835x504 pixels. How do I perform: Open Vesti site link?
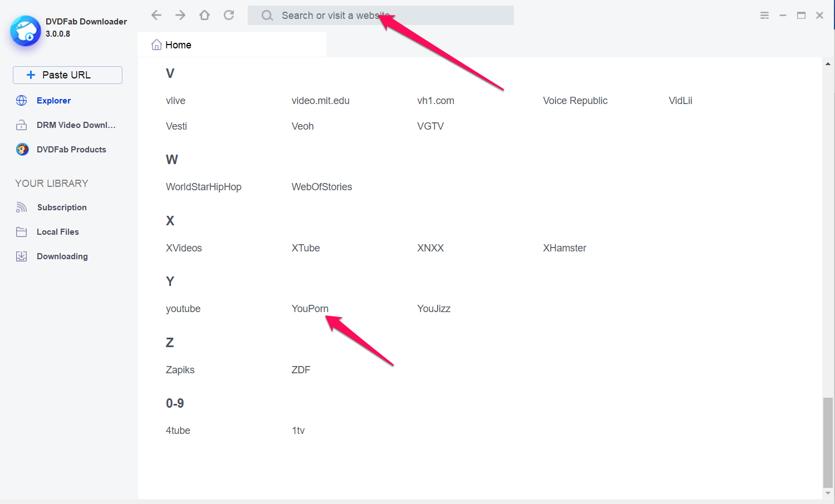pos(176,126)
